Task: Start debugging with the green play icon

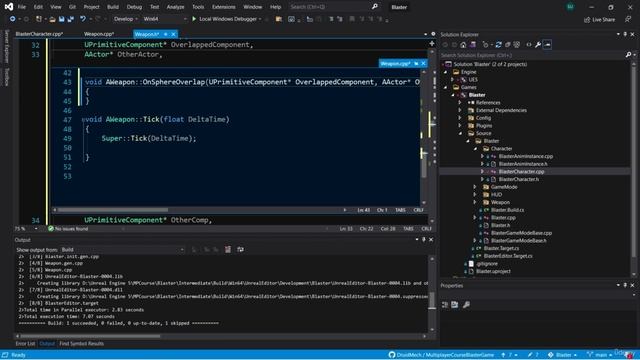Action: click(x=194, y=19)
